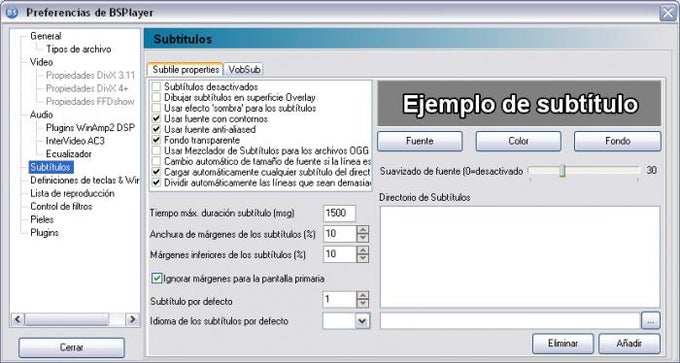Close the Preferencias de BSPlayer window
Viewport: 680px width, 363px height.
tap(667, 13)
